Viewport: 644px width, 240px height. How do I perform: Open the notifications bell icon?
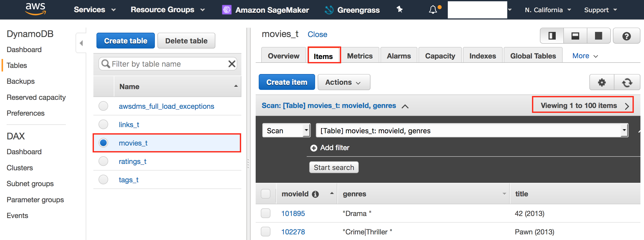pyautogui.click(x=433, y=10)
